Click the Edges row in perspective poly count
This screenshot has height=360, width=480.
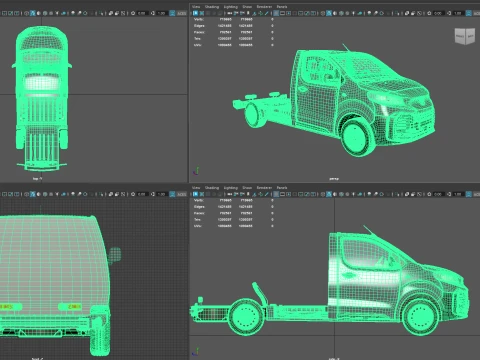[233, 26]
